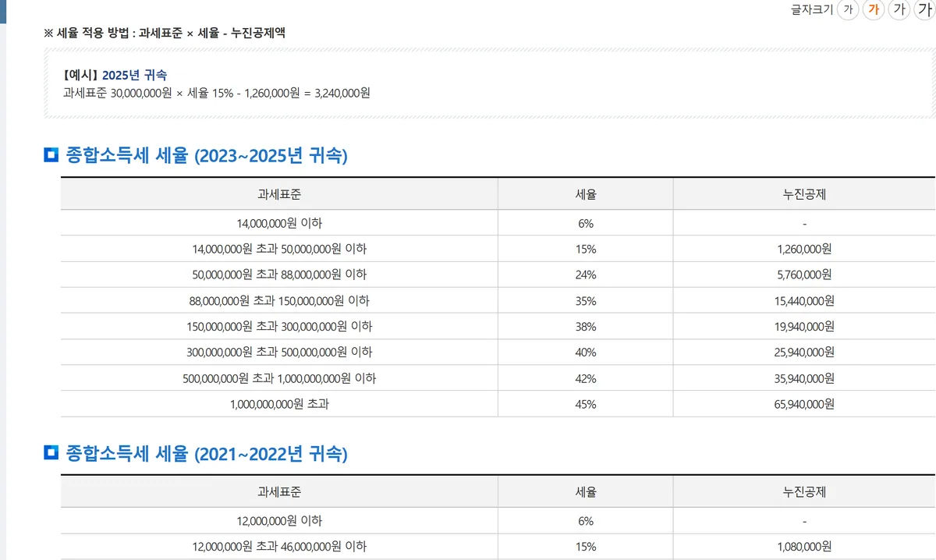Click the 6% rate in the 2023~2025 table

pos(586,223)
